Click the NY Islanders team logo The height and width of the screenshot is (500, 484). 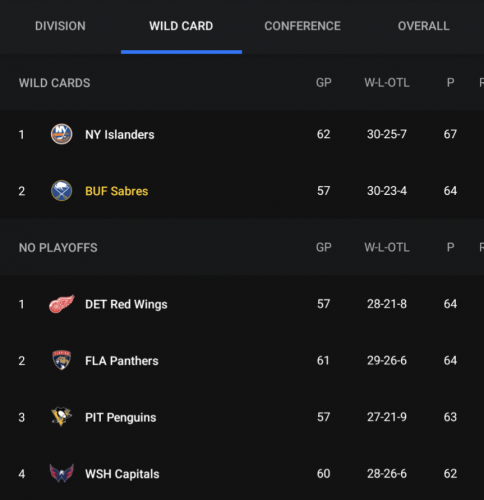[61, 134]
